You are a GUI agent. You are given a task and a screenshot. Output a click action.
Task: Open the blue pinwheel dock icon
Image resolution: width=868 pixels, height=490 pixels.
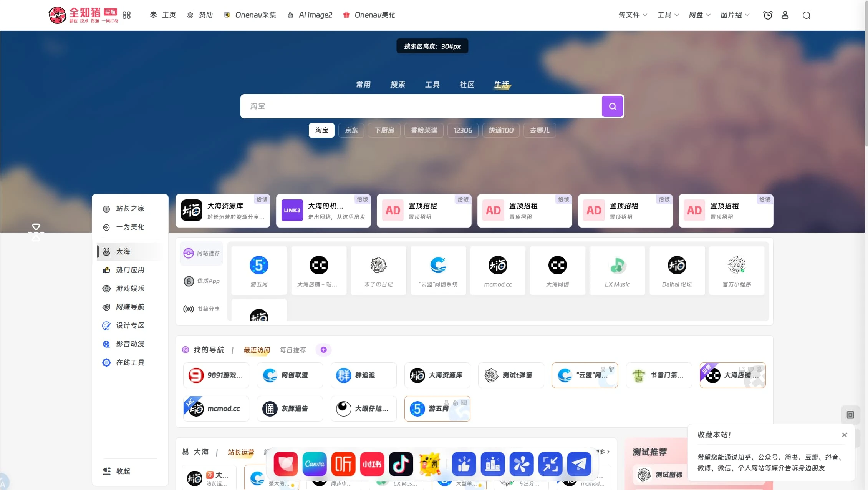coord(522,464)
